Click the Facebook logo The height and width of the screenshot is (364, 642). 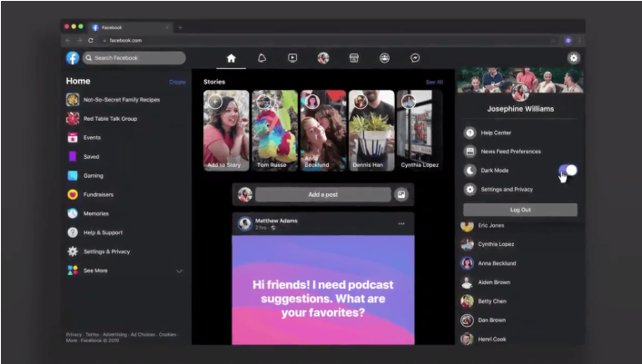73,58
